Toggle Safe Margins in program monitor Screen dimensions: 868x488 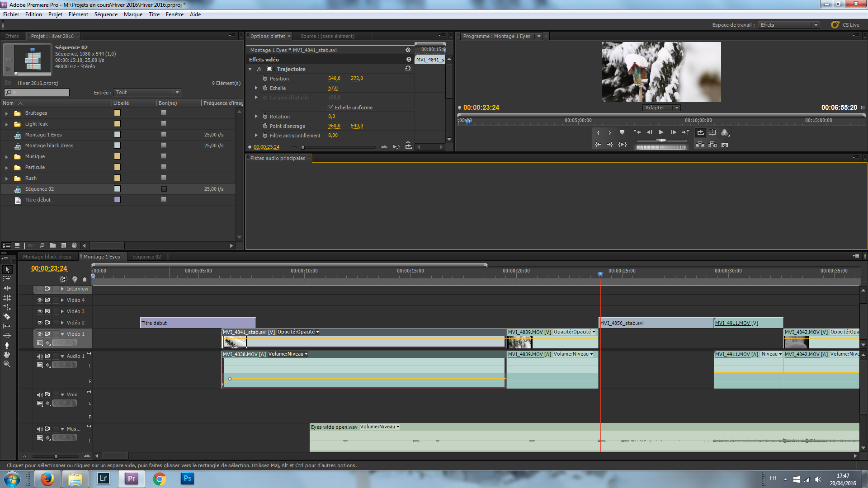712,132
